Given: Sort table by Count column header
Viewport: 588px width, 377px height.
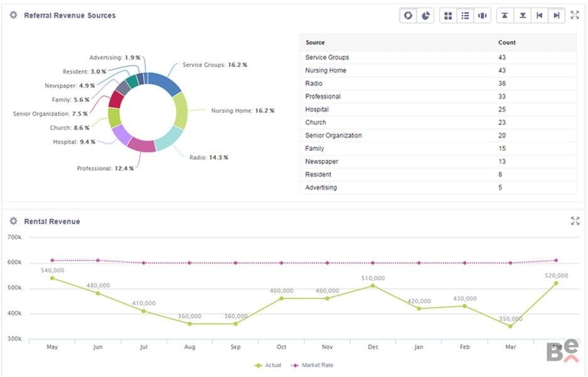Looking at the screenshot, I should pos(506,43).
